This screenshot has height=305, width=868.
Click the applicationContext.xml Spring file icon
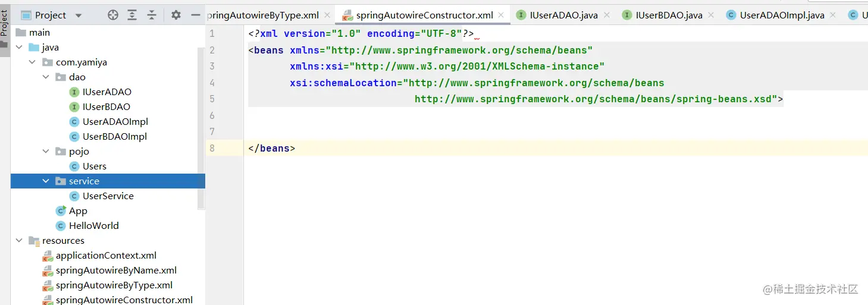48,256
